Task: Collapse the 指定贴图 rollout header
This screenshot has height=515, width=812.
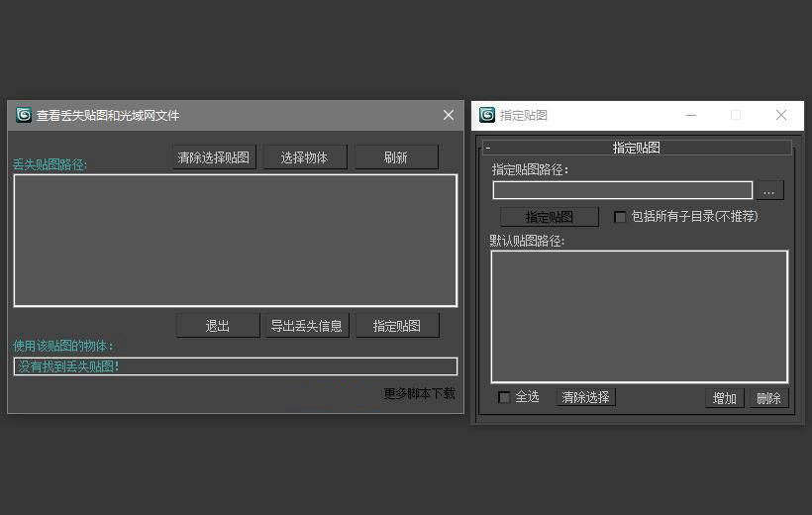Action: click(x=637, y=148)
